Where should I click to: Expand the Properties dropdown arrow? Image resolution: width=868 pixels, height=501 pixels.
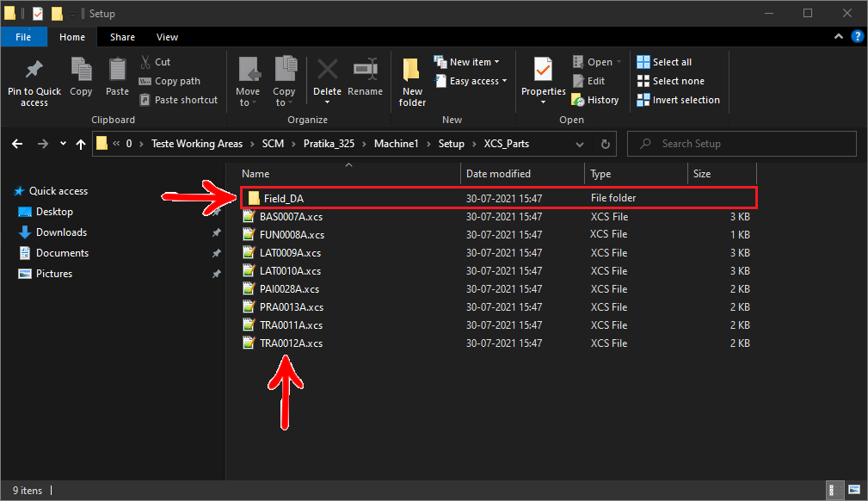point(543,102)
